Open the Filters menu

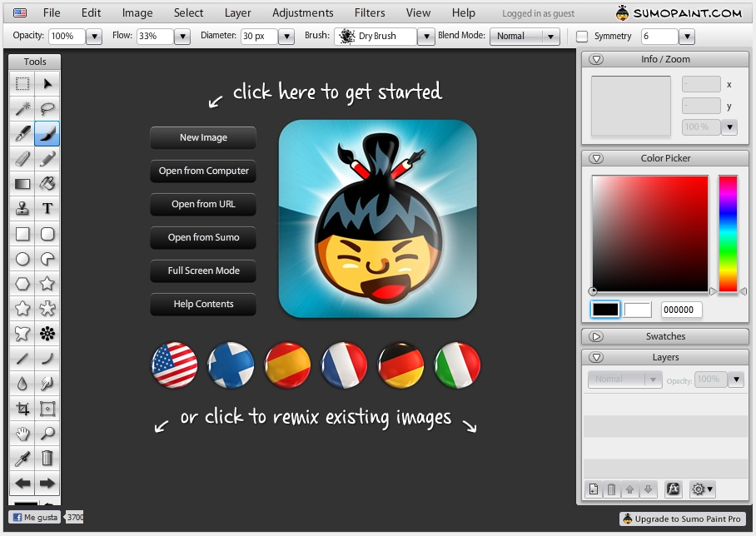click(x=370, y=12)
